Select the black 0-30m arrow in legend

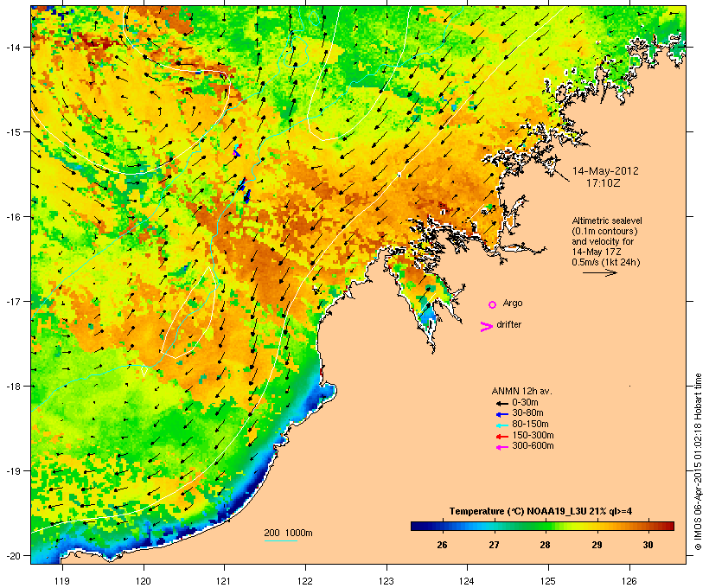pos(501,403)
